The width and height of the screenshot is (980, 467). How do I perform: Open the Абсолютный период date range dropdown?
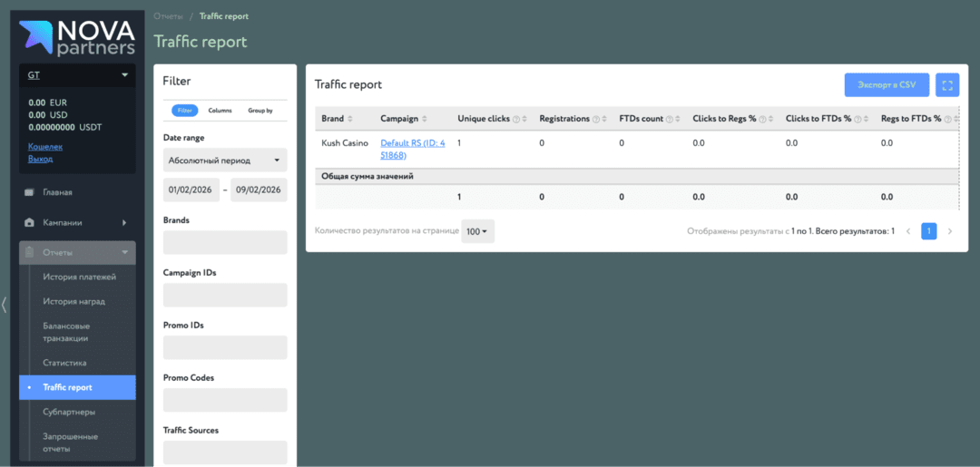[225, 161]
